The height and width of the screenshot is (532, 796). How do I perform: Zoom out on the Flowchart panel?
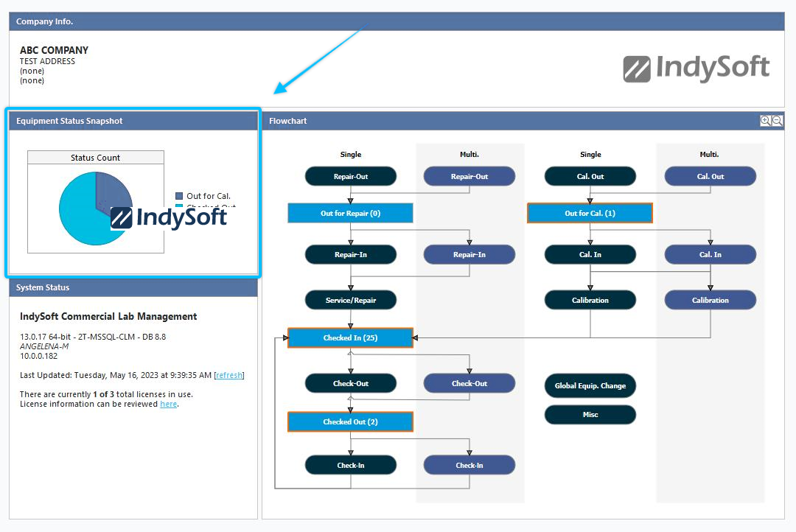click(x=778, y=121)
